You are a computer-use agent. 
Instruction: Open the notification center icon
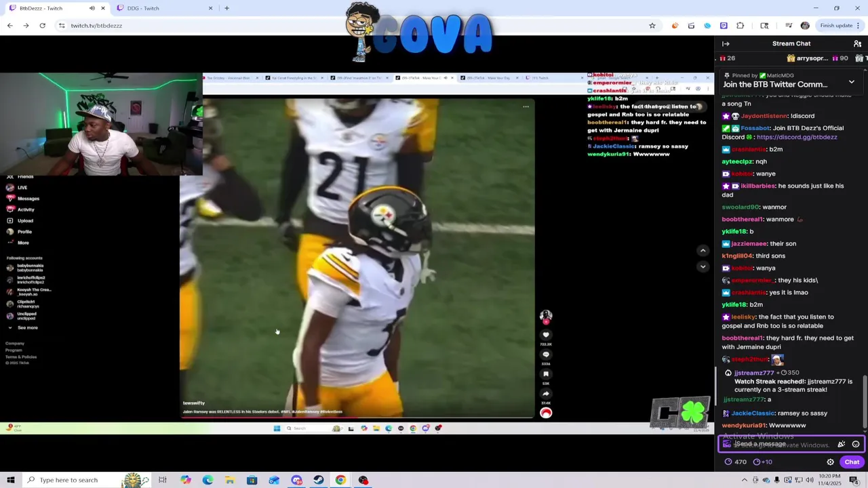(854, 480)
